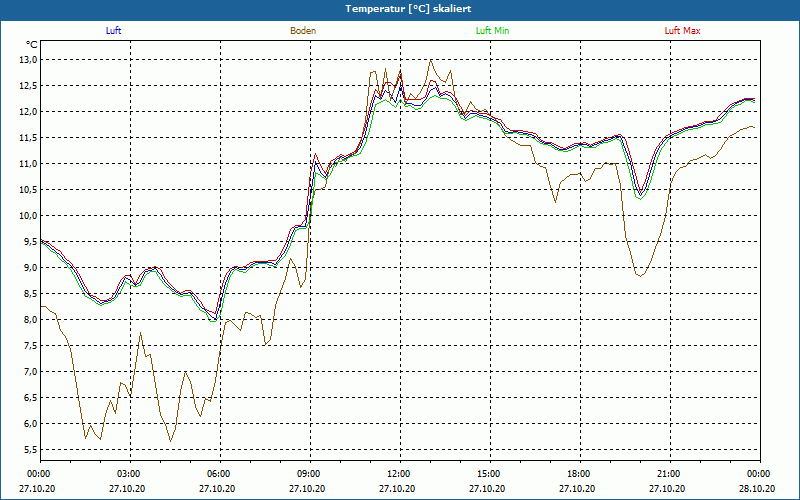Click the 03:00 time axis label
Image resolution: width=800 pixels, height=500 pixels.
(x=127, y=474)
